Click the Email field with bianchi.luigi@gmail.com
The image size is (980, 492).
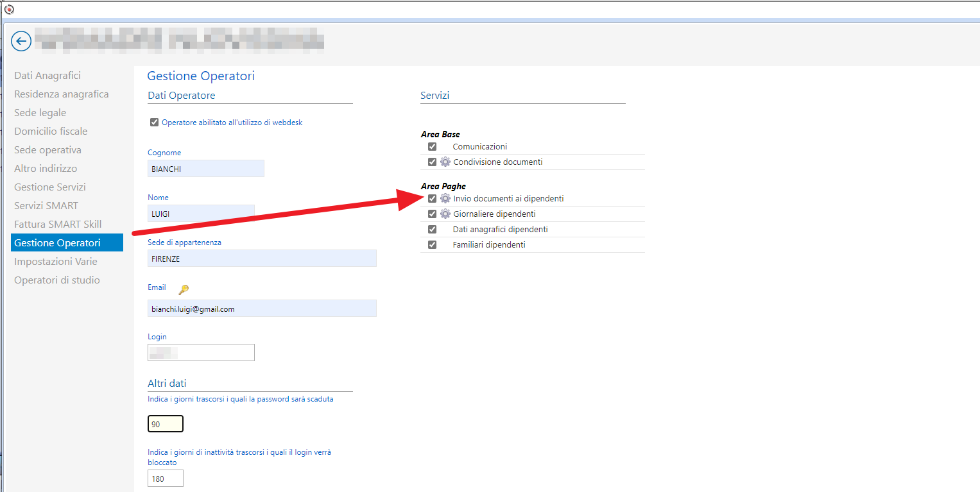pyautogui.click(x=262, y=309)
